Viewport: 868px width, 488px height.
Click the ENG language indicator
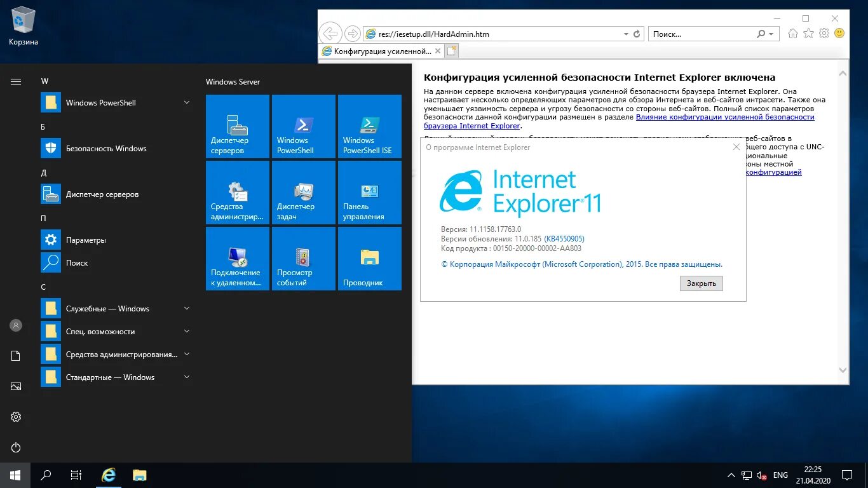point(780,475)
